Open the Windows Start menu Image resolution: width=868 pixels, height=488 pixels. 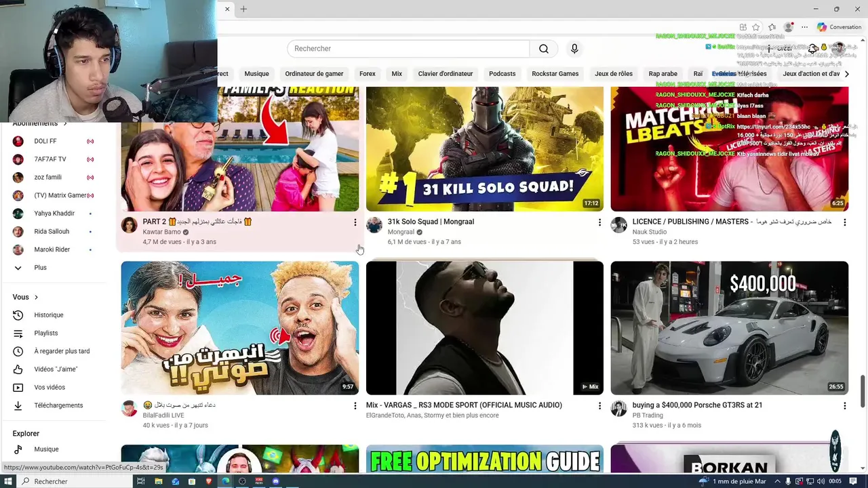[8, 481]
